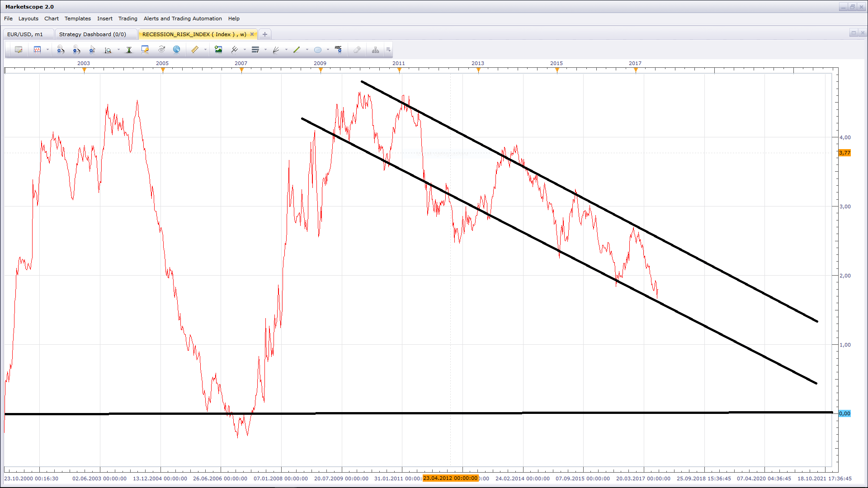Open the File menu
The height and width of the screenshot is (488, 868).
pyautogui.click(x=8, y=19)
